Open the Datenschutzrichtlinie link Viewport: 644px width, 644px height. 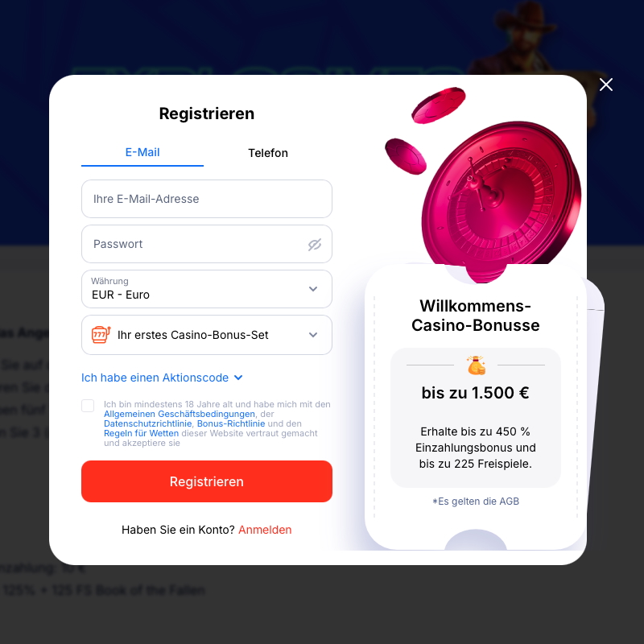coord(148,423)
